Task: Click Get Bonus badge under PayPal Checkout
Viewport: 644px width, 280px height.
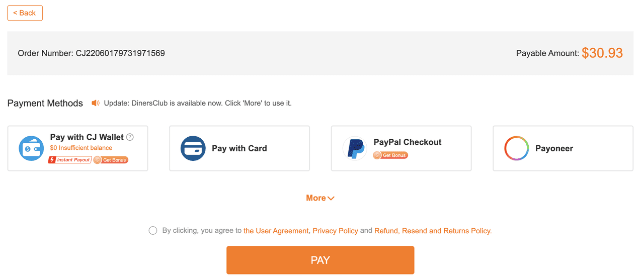Action: 390,155
